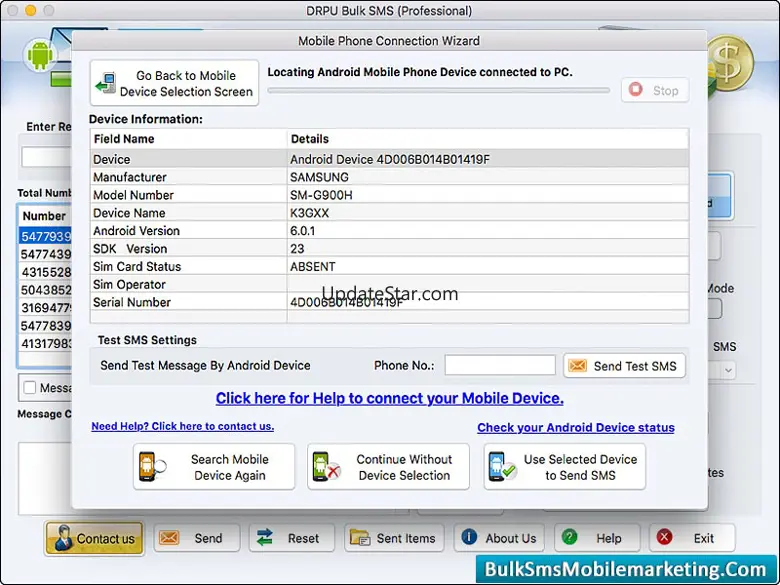Screen dimensions: 780x585
Task: Click the red Stop icon
Action: point(635,90)
